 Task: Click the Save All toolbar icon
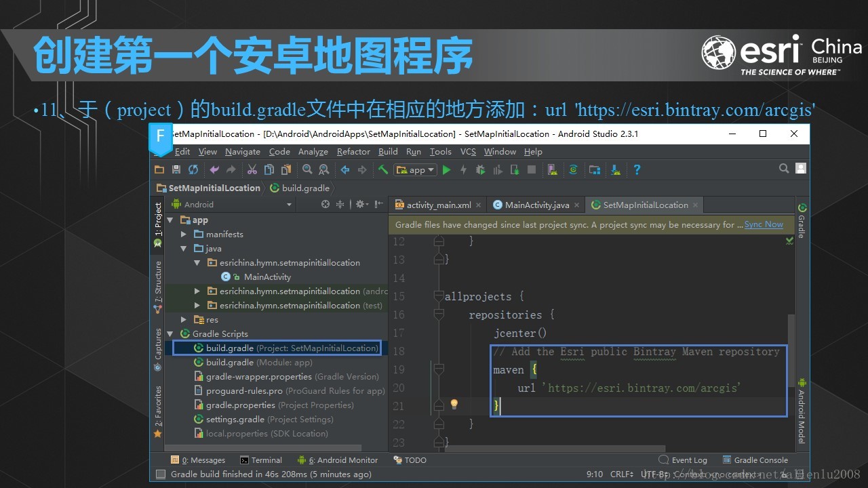pyautogui.click(x=176, y=169)
